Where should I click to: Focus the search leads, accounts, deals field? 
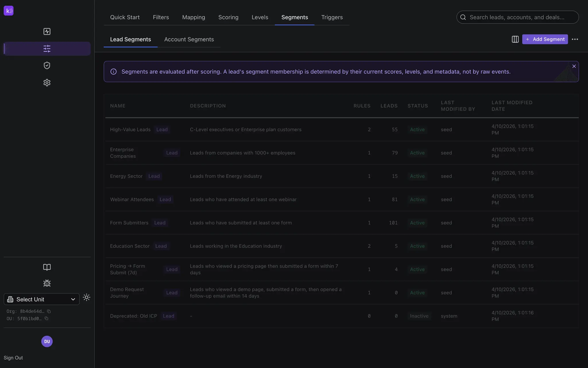(x=517, y=17)
